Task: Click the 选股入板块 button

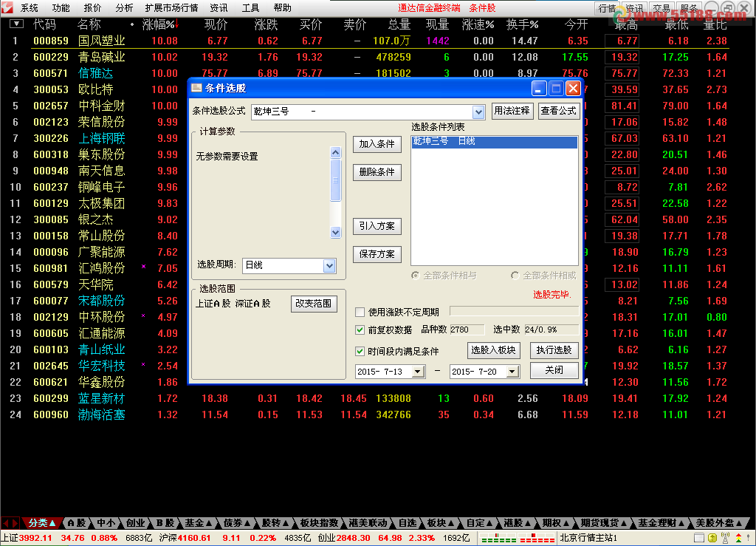Action: [493, 350]
